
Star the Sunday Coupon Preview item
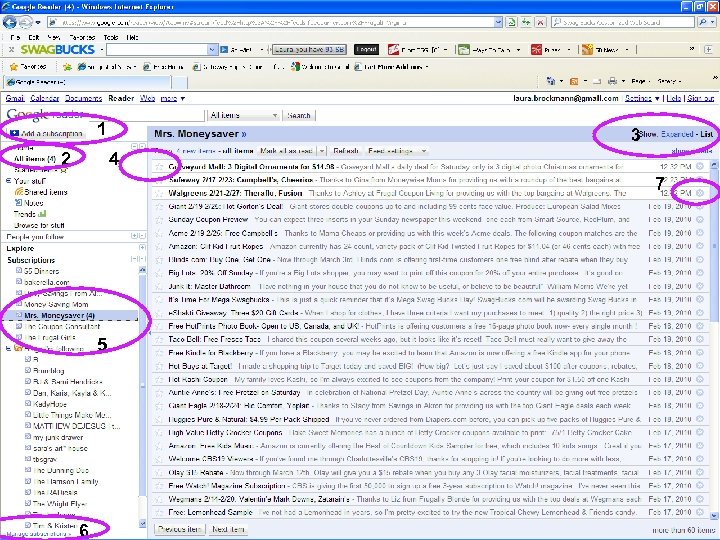159,219
